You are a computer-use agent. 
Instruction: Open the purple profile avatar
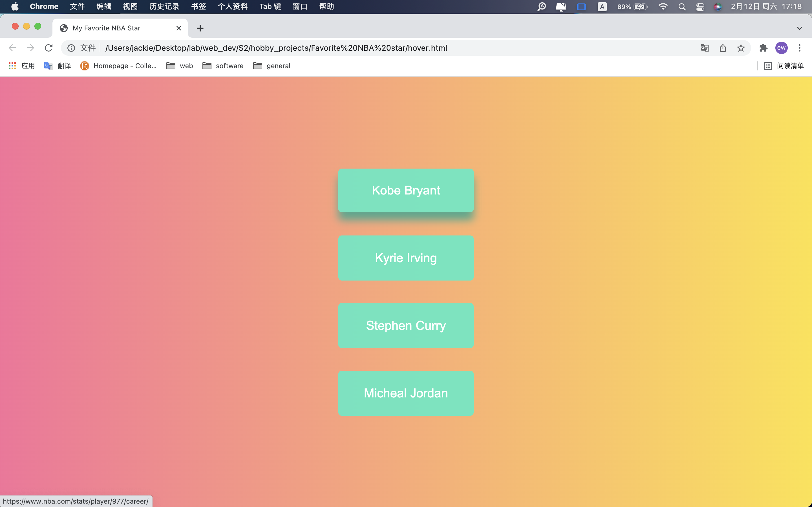point(782,48)
